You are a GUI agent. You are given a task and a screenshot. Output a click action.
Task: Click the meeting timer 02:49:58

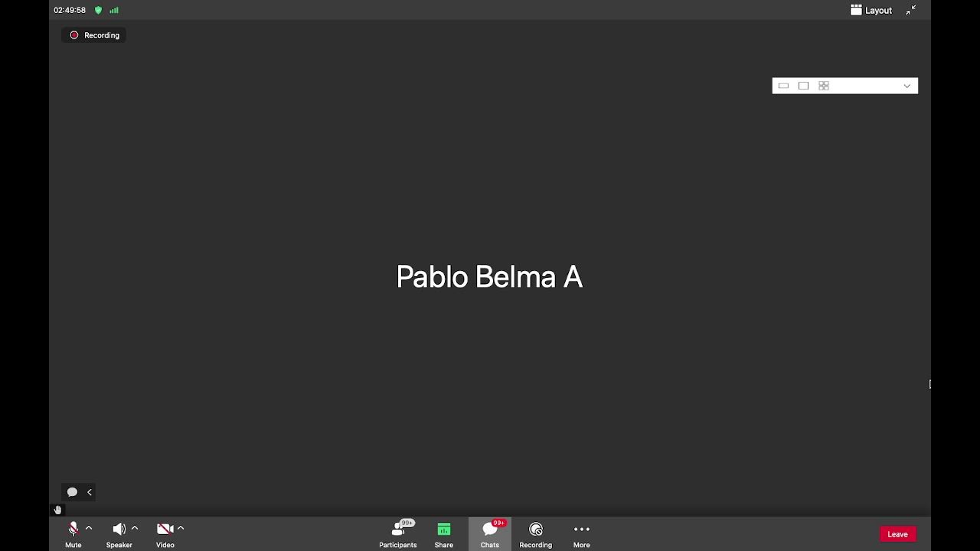tap(70, 10)
